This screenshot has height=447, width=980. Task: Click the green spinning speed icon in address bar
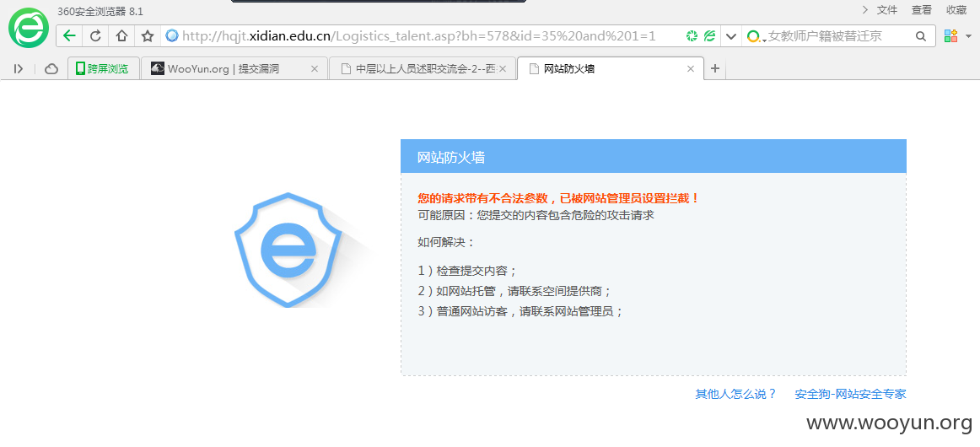click(x=692, y=36)
